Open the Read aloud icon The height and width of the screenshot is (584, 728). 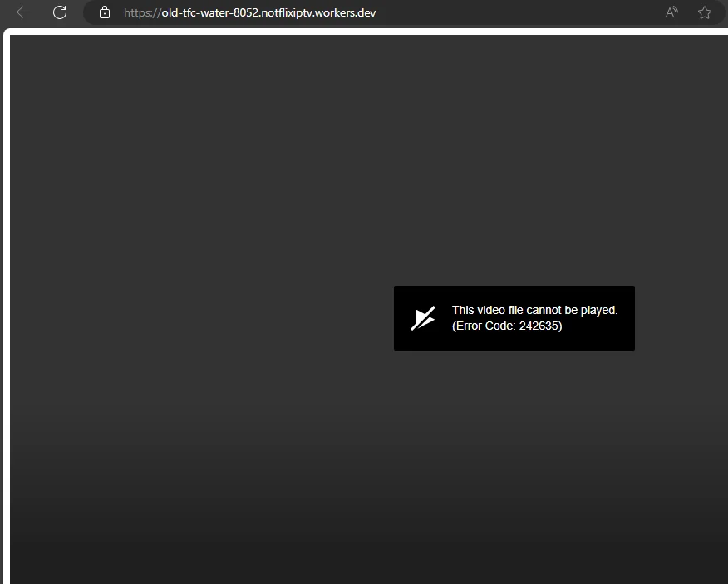pos(671,12)
